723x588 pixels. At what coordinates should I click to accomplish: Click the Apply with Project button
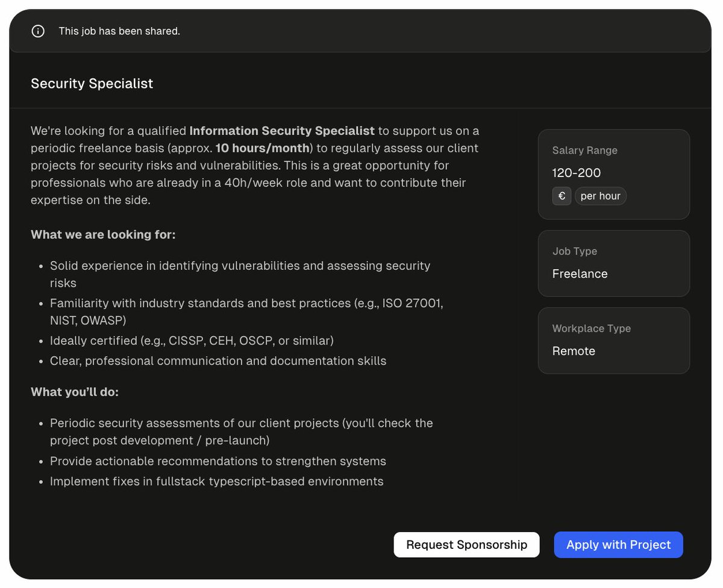pos(618,544)
